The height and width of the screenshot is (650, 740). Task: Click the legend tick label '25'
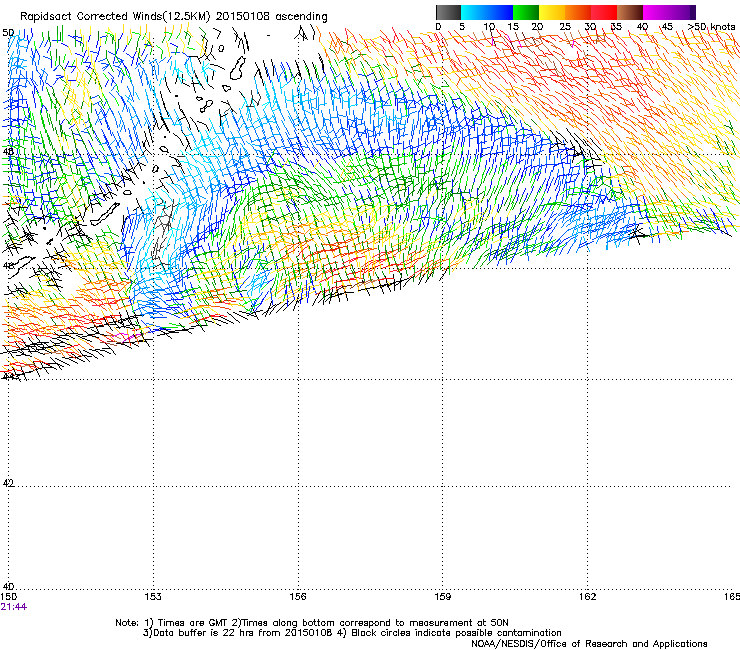[x=565, y=27]
